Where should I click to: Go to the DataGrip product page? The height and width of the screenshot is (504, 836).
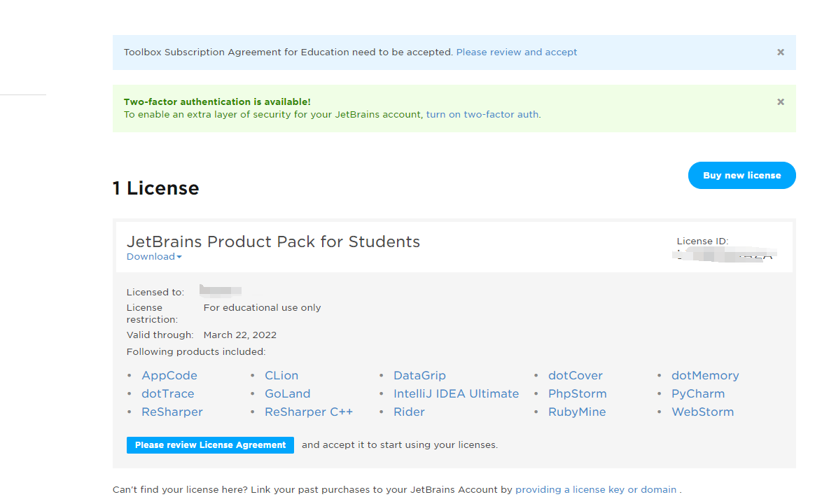(419, 376)
